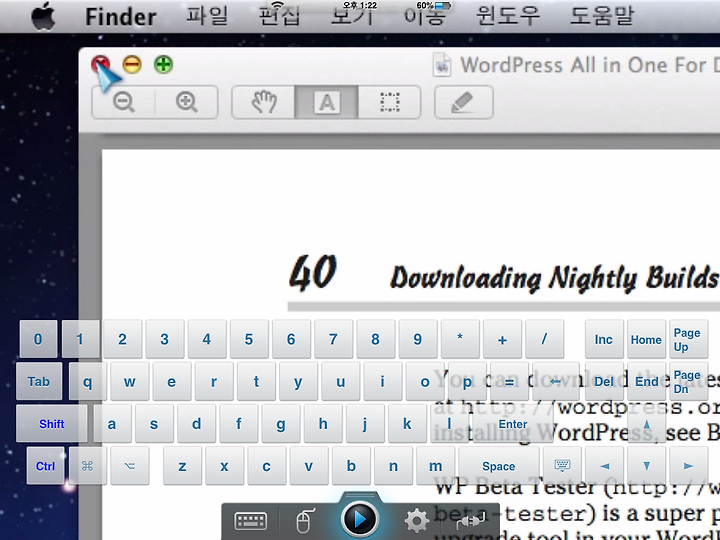Switch to mouse mode in bottom toolbar
The height and width of the screenshot is (540, 720).
(x=304, y=521)
